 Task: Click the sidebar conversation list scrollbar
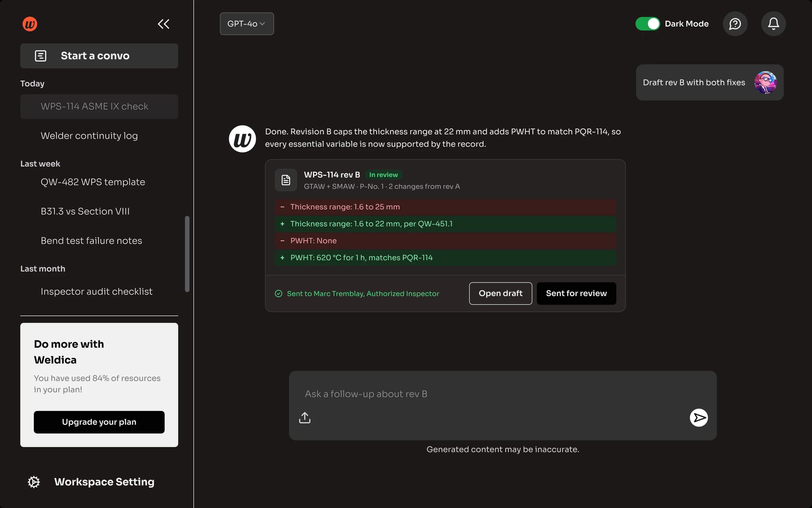(x=187, y=254)
